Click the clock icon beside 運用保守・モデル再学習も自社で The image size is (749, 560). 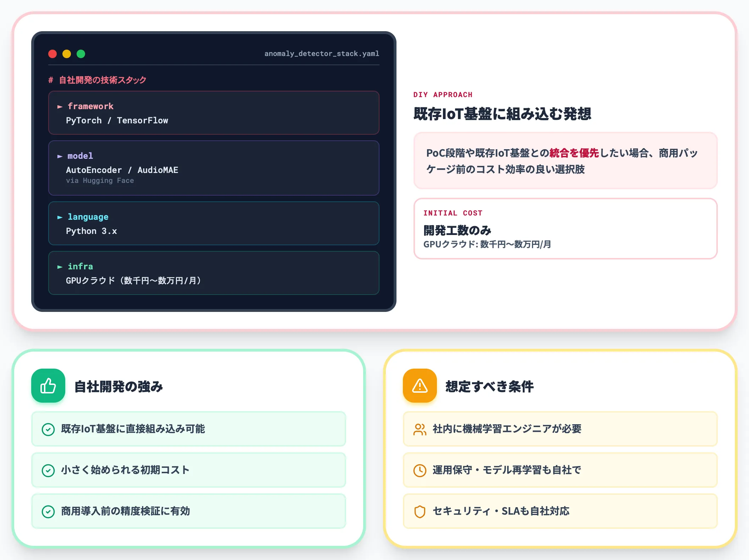click(420, 470)
